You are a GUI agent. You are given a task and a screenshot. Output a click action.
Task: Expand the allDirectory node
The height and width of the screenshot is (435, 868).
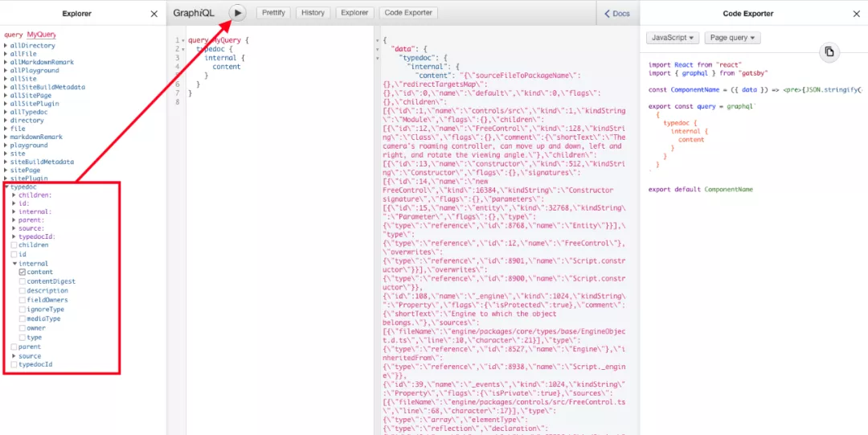(6, 46)
